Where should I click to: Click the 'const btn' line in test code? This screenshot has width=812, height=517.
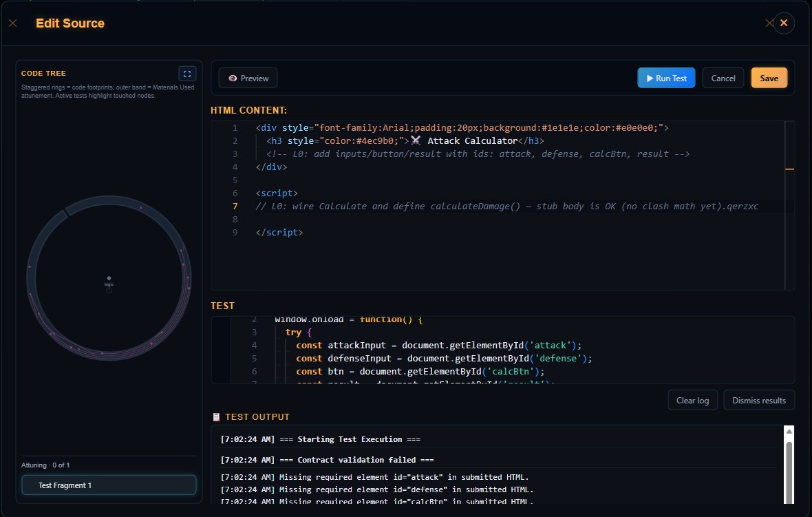[x=420, y=372]
